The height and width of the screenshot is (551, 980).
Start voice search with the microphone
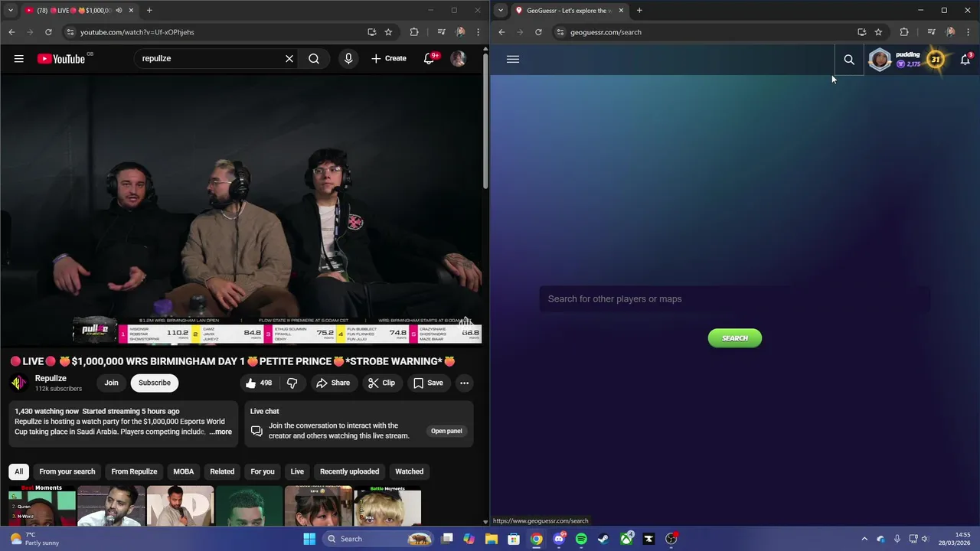click(348, 58)
